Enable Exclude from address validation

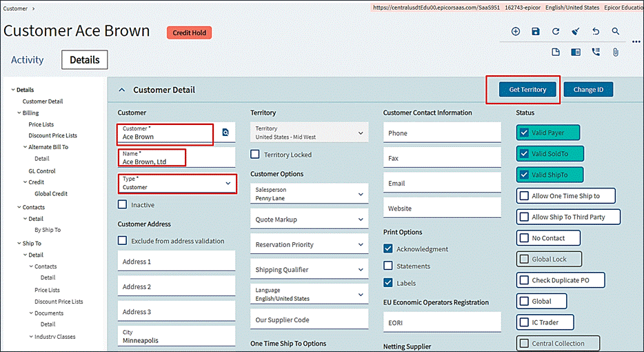click(x=123, y=241)
